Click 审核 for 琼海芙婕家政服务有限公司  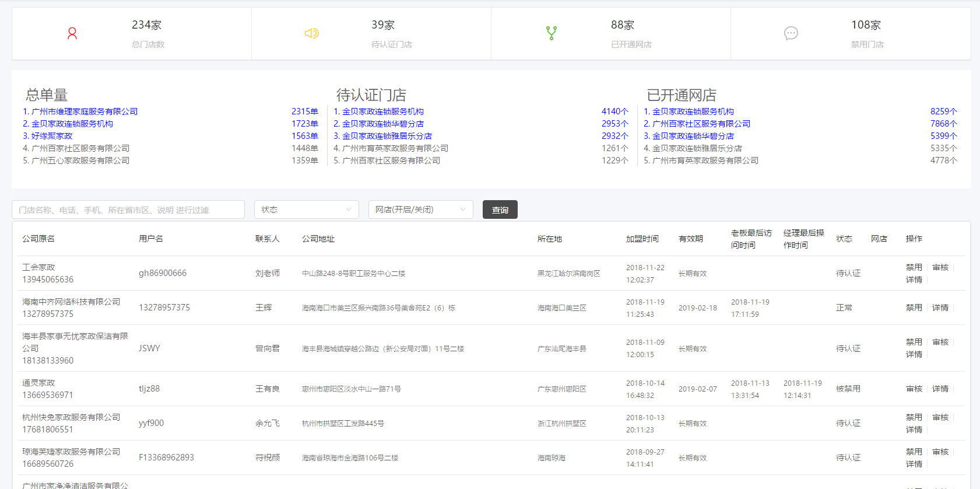[940, 452]
